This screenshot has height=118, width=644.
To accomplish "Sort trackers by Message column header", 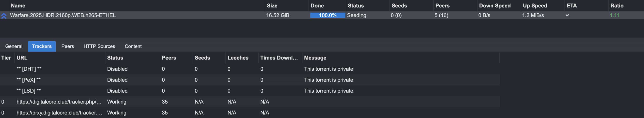I will (315, 58).
